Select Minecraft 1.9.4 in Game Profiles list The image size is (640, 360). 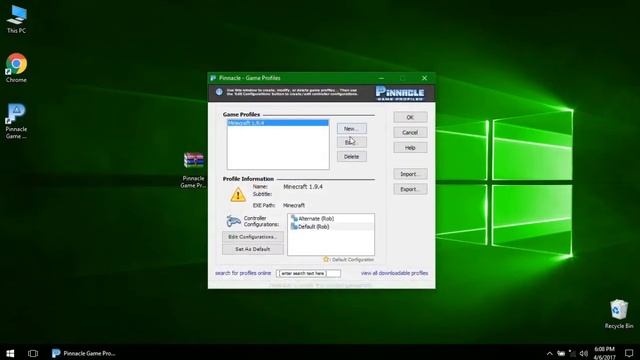(x=278, y=123)
